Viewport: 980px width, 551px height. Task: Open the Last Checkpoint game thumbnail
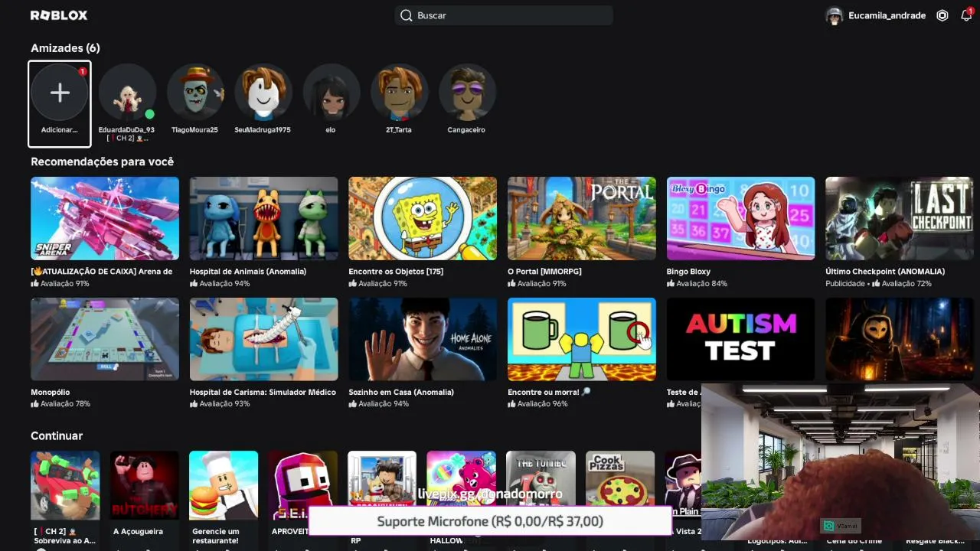coord(900,219)
